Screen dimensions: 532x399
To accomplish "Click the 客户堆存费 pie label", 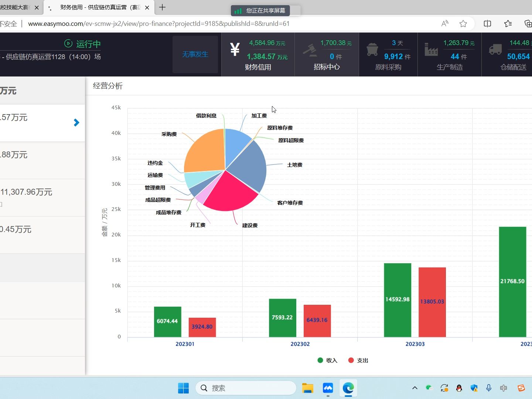I will pos(290,203).
